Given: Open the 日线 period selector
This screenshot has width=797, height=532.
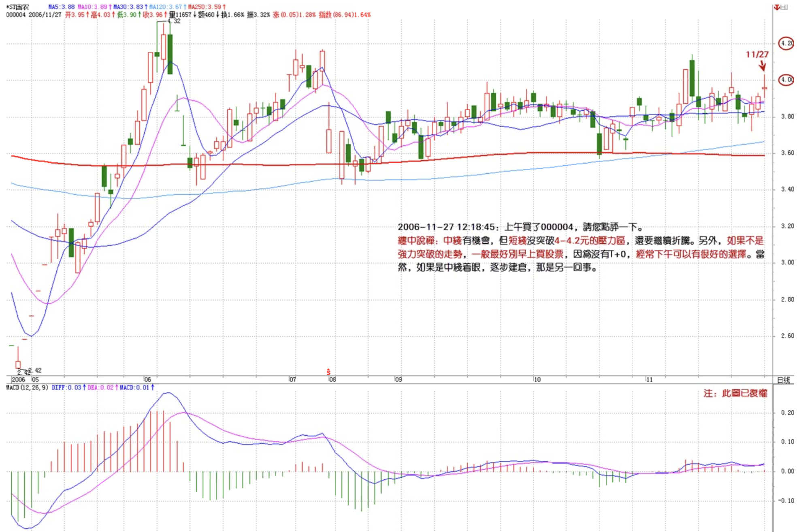Looking at the screenshot, I should [x=783, y=380].
